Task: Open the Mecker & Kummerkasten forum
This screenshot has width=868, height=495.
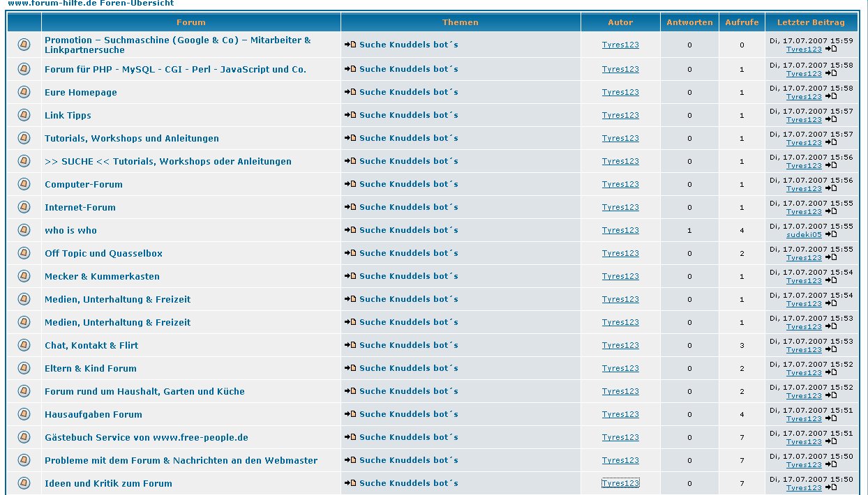Action: [x=102, y=276]
